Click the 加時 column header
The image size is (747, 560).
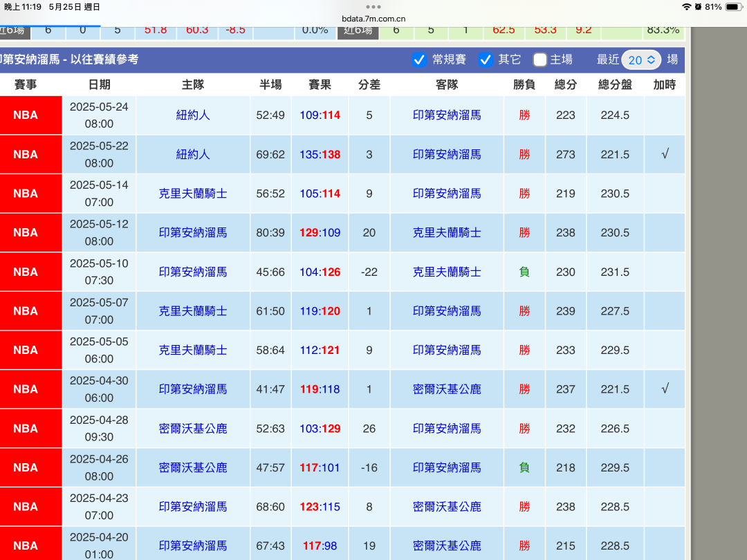tap(665, 85)
